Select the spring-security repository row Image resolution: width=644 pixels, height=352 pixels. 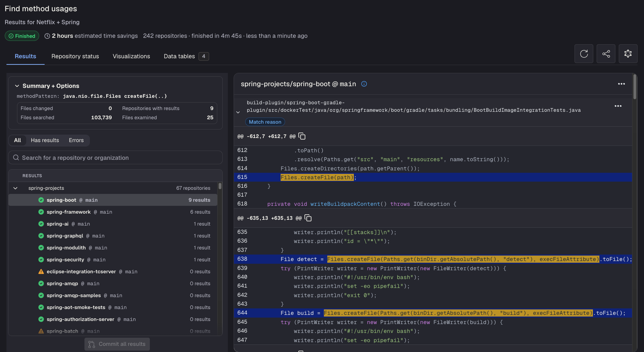click(113, 260)
